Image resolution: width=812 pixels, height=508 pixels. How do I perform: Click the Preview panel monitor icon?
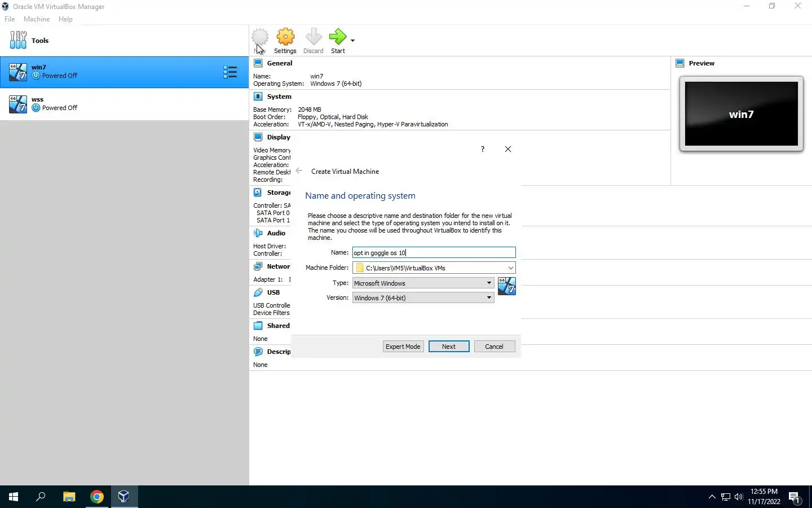(x=680, y=63)
